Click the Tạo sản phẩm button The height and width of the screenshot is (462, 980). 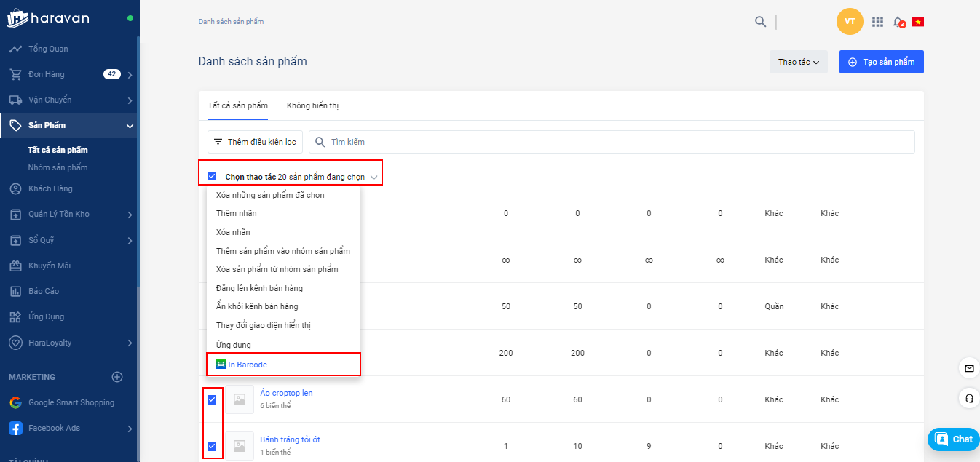(x=881, y=62)
